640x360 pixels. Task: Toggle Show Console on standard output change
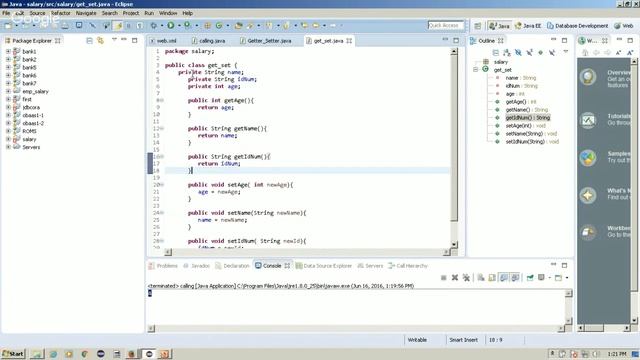click(504, 278)
